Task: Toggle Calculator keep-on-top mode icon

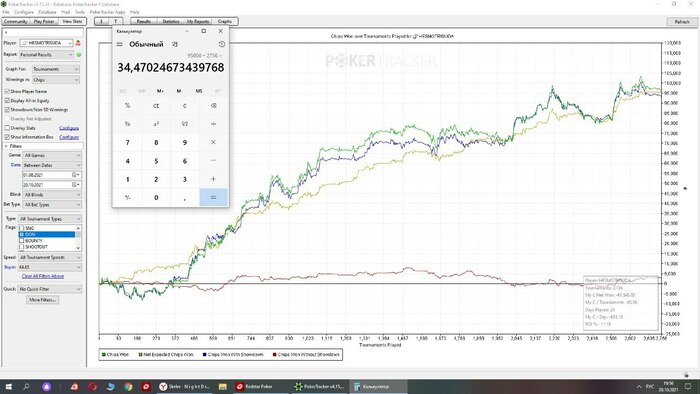Action: point(175,44)
